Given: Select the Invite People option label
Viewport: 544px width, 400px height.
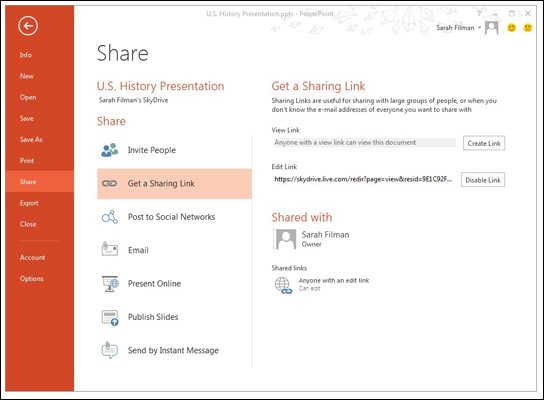Looking at the screenshot, I should tap(152, 150).
